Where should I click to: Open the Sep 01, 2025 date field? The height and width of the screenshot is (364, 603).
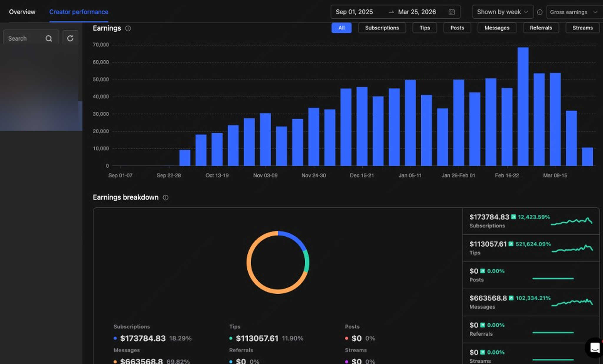(354, 12)
